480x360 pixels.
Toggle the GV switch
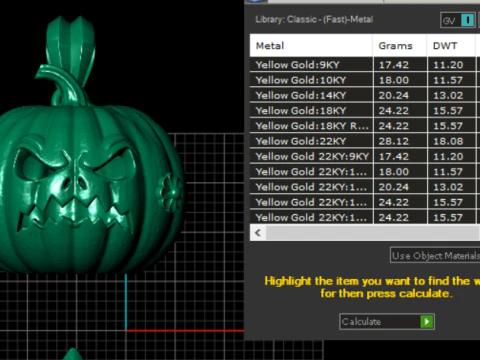(458, 20)
